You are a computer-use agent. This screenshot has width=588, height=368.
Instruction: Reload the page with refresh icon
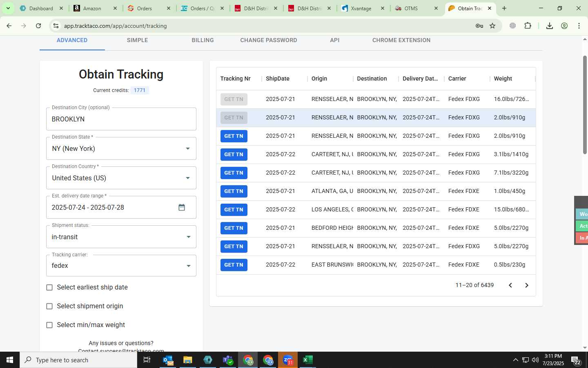(38, 26)
